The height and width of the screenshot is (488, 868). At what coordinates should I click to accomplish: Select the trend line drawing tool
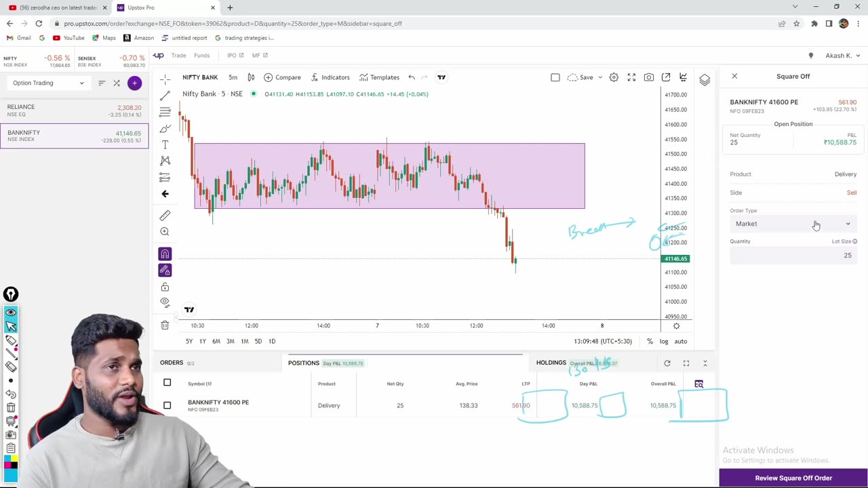[165, 96]
